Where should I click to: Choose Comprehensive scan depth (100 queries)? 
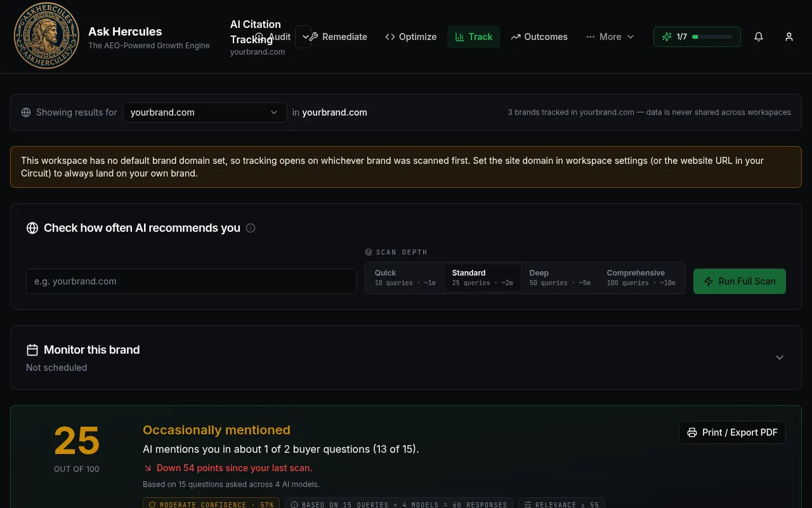click(641, 277)
